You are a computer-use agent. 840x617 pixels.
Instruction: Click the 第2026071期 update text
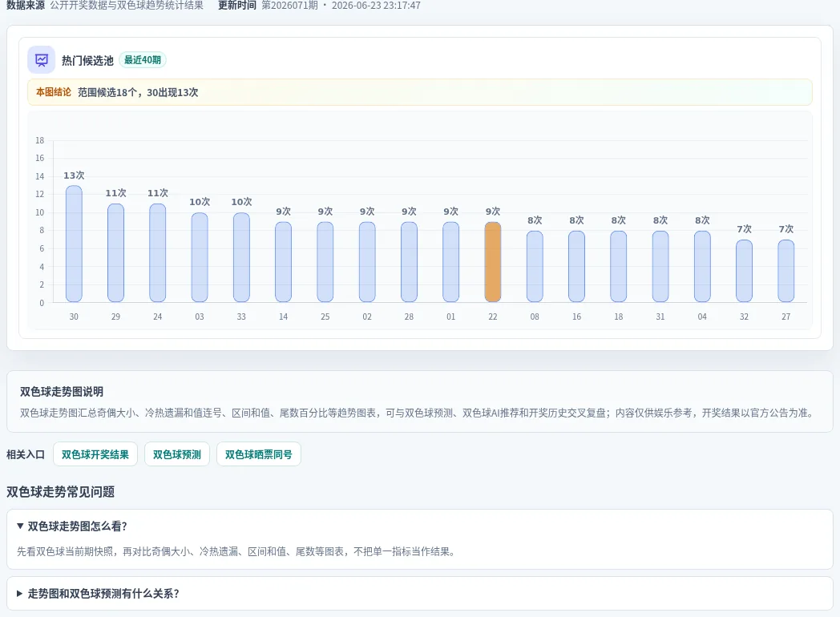point(289,6)
